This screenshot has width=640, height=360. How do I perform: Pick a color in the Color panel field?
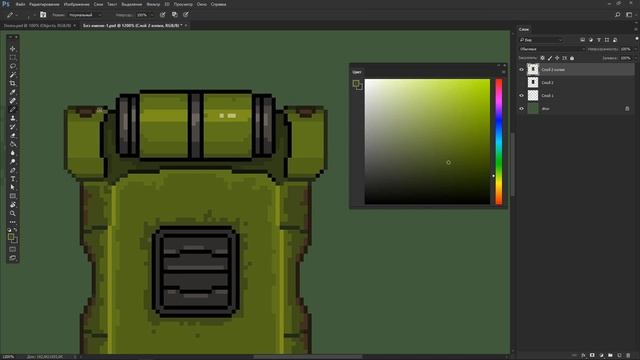427,142
